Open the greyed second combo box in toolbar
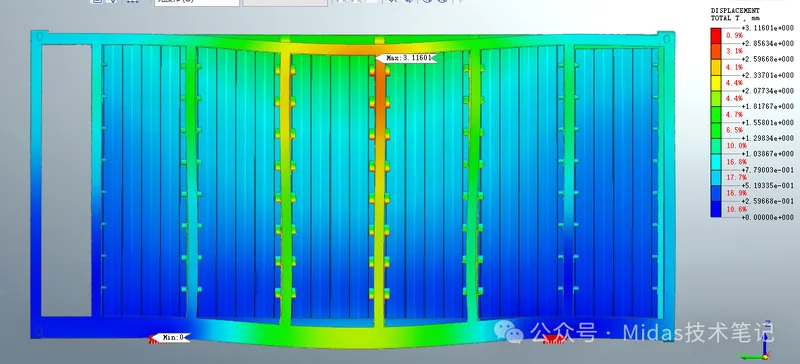800x364 pixels. tap(285, 2)
